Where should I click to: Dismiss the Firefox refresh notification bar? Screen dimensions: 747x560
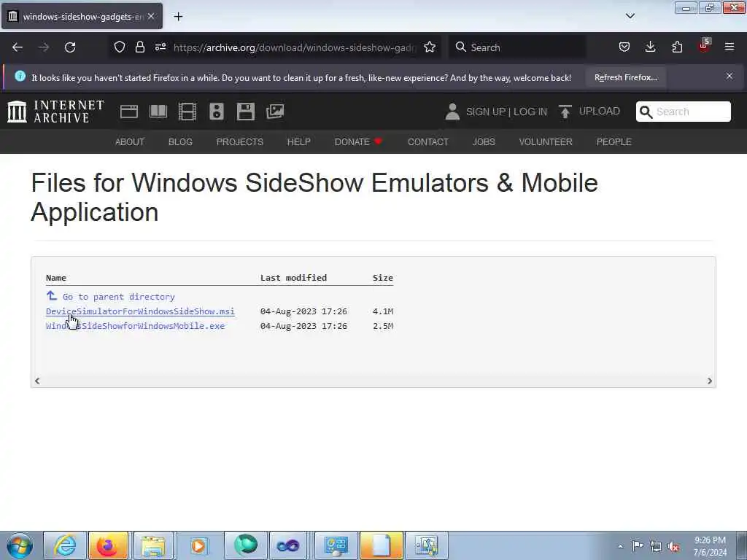(x=729, y=76)
